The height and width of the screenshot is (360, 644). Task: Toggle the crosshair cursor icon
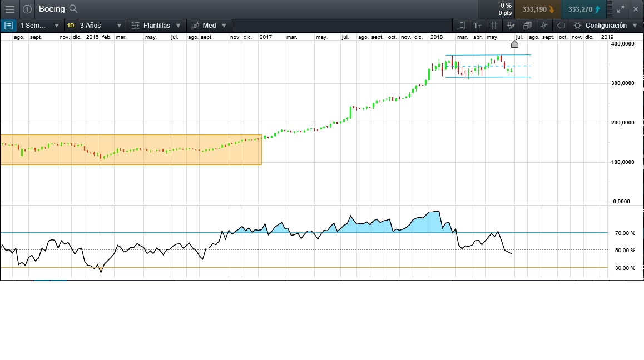(544, 26)
